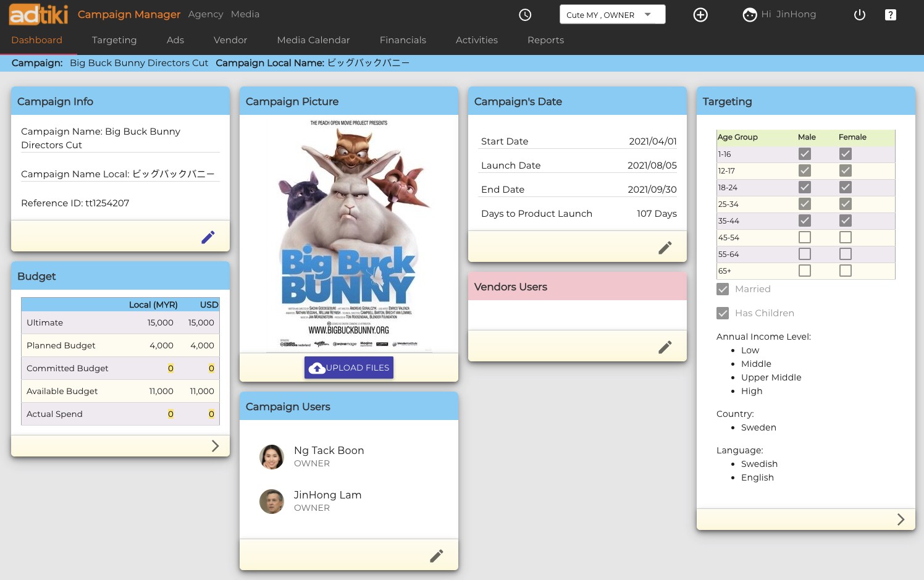Image resolution: width=924 pixels, height=580 pixels.
Task: Enable Male checkbox for age 45-54
Action: [x=805, y=237]
